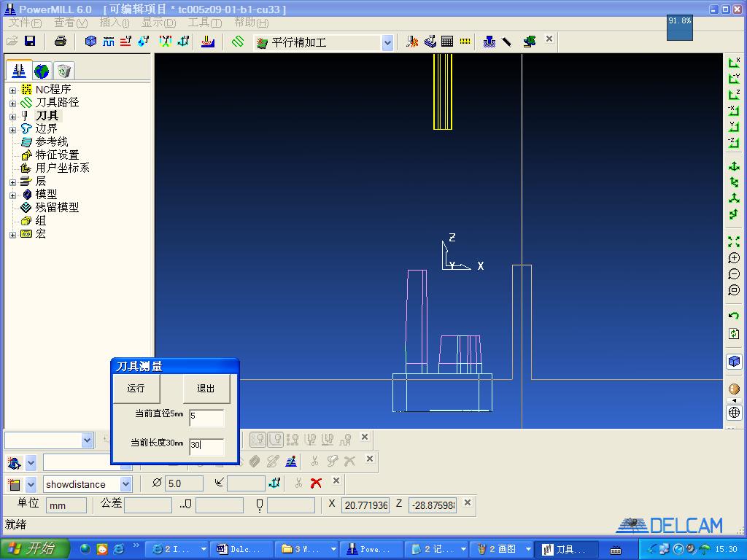Screen dimensions: 747x560
Task: Click the Internet Explorer quick launch icon
Action: pos(118,549)
